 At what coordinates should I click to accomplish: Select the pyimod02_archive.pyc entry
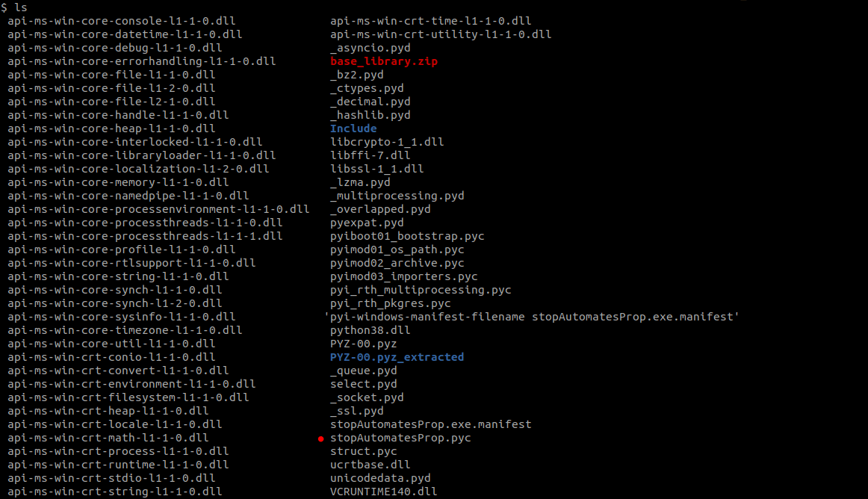click(397, 263)
